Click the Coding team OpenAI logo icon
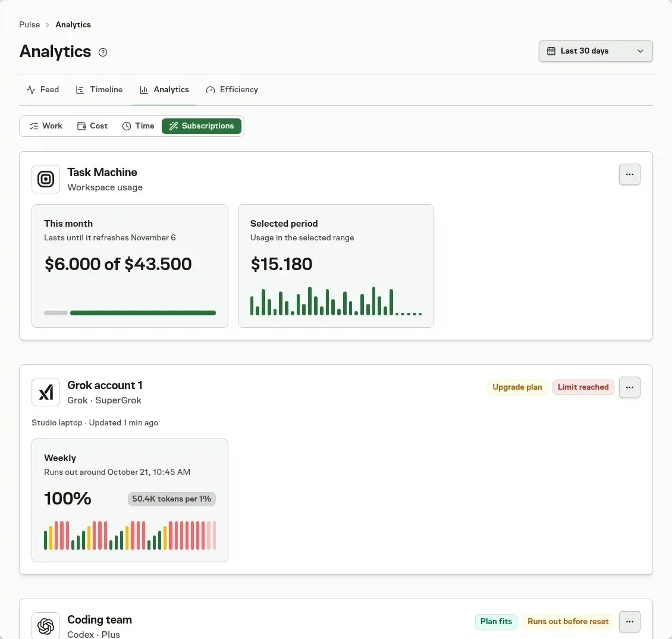Screen dimensions: 672x639 coord(46,626)
